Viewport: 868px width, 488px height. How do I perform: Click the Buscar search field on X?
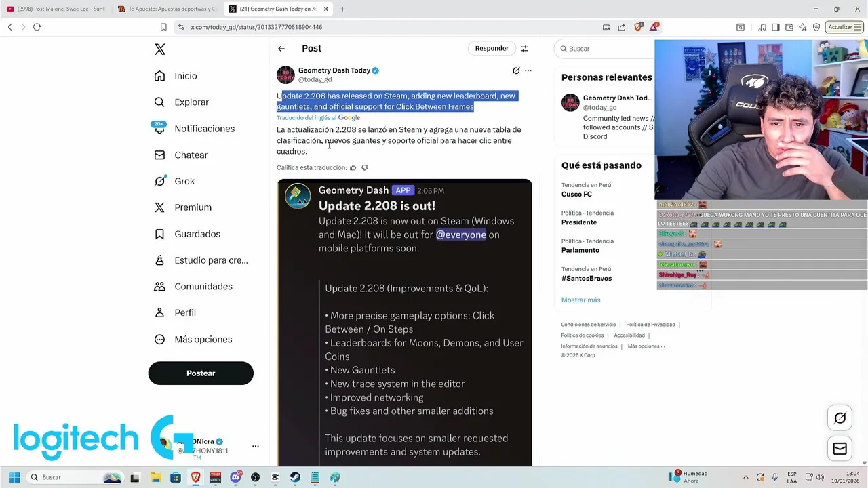tap(604, 49)
